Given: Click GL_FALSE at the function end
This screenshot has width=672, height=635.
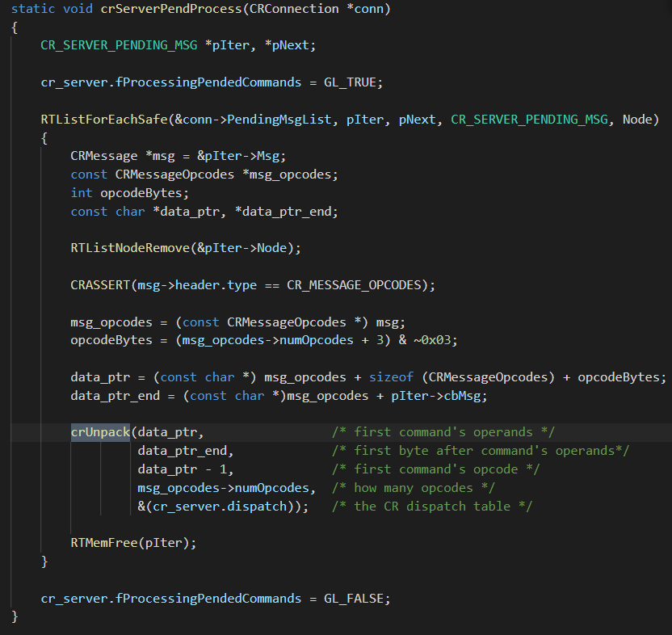Looking at the screenshot, I should (354, 599).
